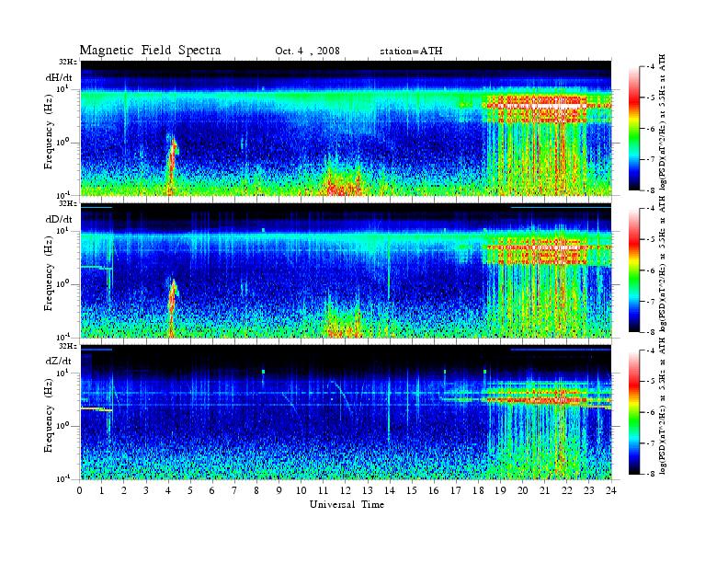Click the date text "Oct. 4 , 2008"

point(307,52)
